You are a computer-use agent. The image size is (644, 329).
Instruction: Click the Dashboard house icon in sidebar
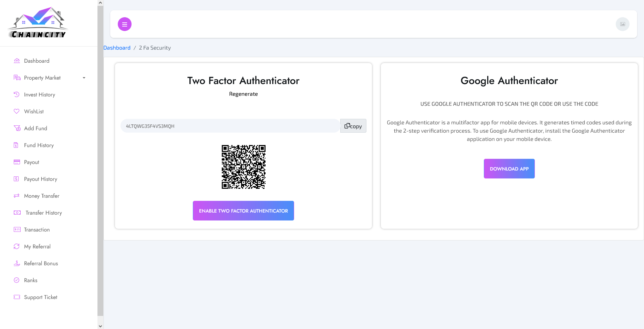pyautogui.click(x=17, y=61)
